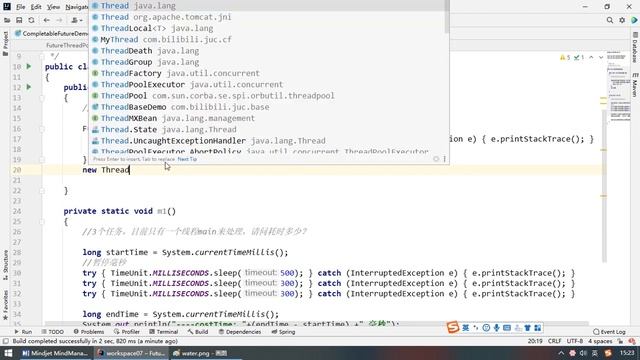
Task: Click the Open folder toolbar icon
Action: (7, 20)
